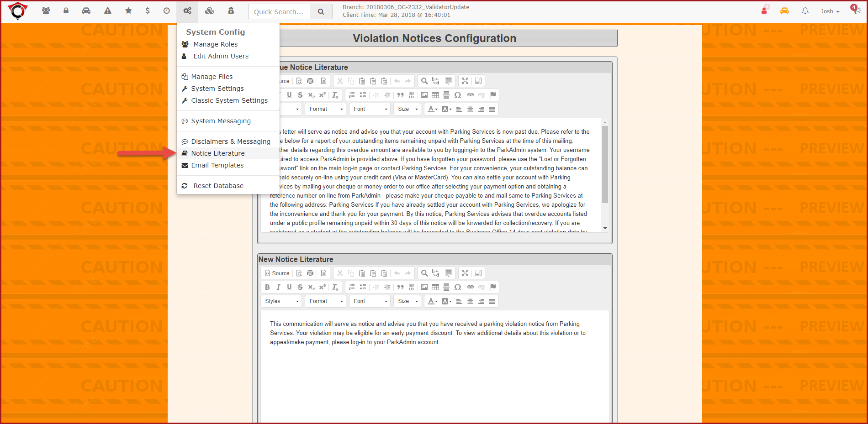Click Paste as plain text in New Notice editor
This screenshot has width=868, height=424.
click(x=373, y=273)
